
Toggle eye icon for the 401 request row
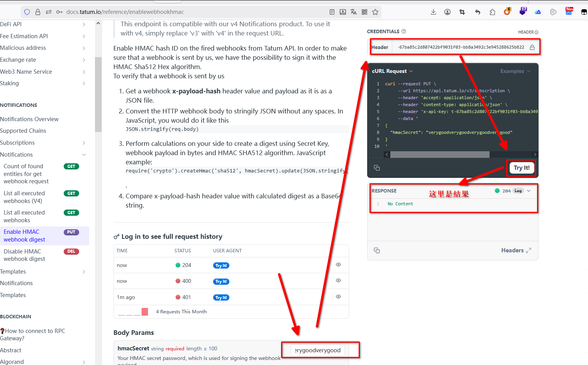[x=338, y=297]
